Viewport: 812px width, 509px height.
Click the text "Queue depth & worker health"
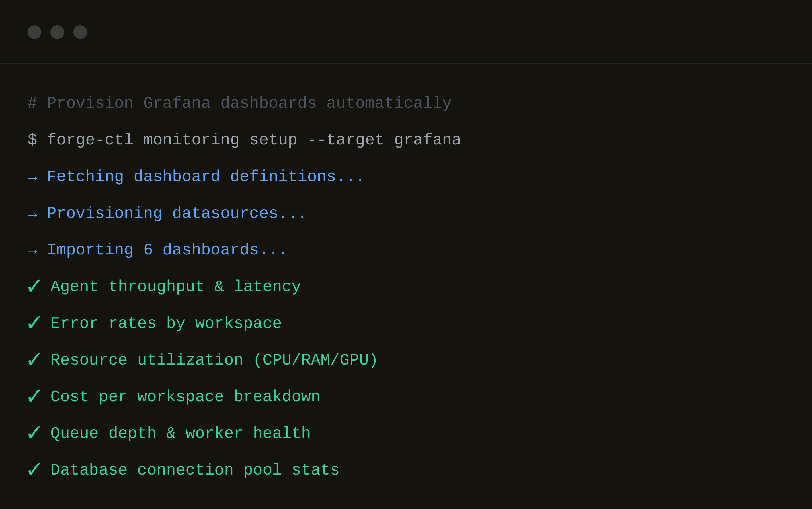pos(181,433)
